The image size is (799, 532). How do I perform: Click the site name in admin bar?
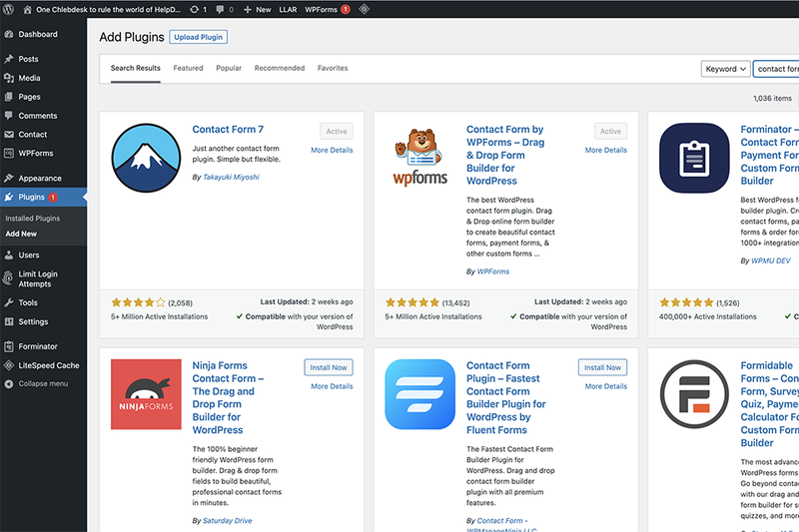coord(108,9)
